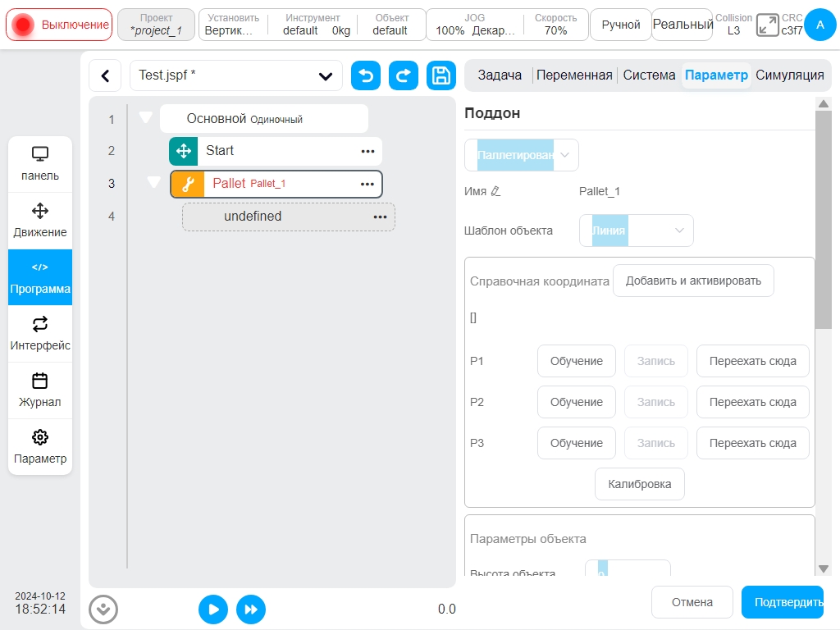Collapse the Pallet node triangle
This screenshot has width=840, height=630.
coord(153,182)
